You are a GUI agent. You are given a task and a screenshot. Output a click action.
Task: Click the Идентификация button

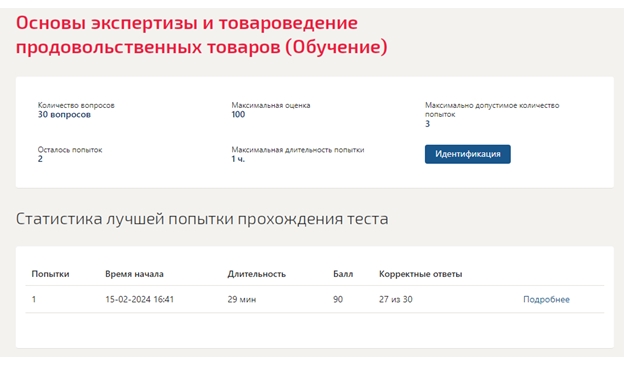[x=468, y=154]
